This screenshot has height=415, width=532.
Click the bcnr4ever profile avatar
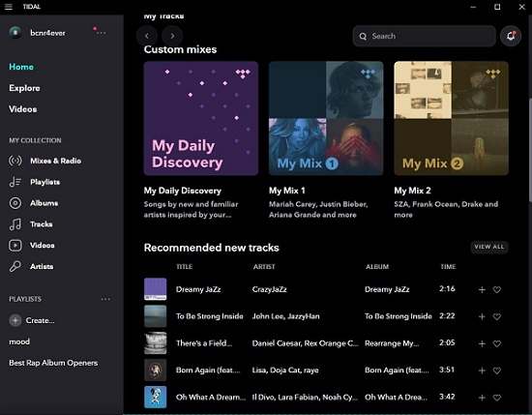click(x=15, y=33)
